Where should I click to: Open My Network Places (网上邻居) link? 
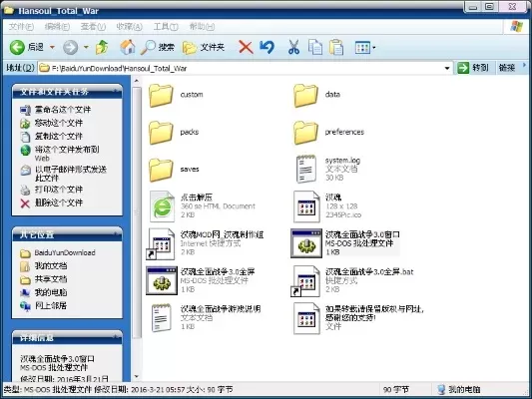[x=51, y=305]
